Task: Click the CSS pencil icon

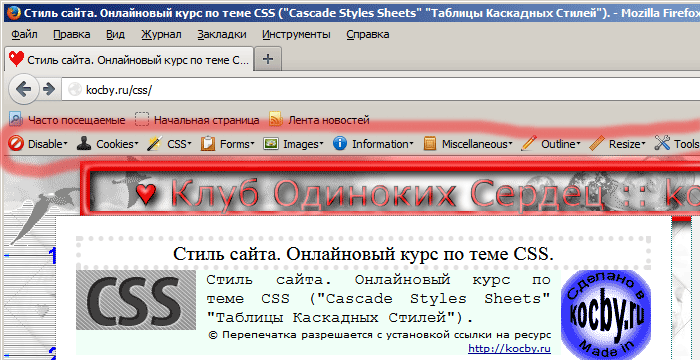Action: pos(154,144)
